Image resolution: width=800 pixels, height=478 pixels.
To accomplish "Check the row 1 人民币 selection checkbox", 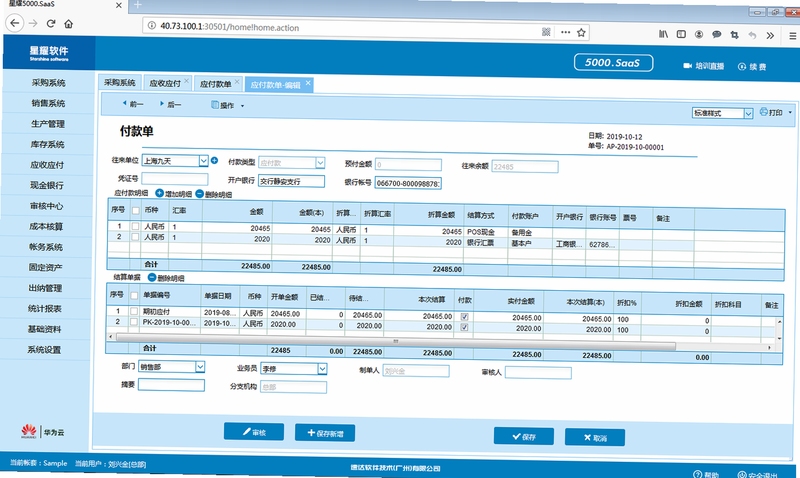I will point(135,226).
